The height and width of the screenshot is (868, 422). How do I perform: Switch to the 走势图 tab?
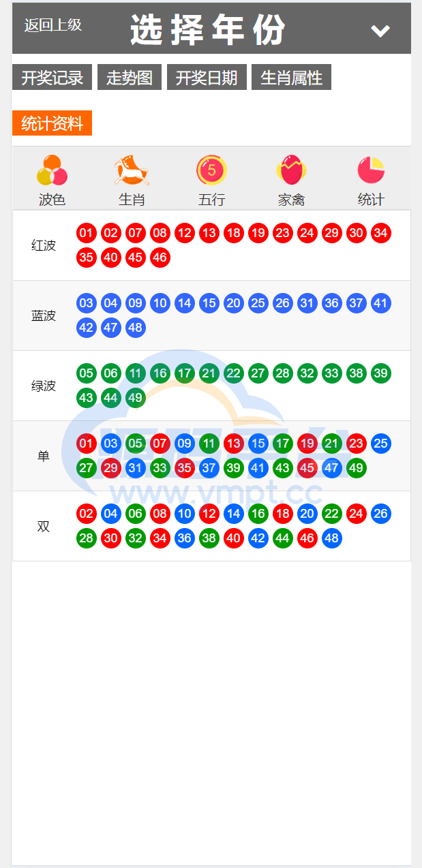[130, 77]
